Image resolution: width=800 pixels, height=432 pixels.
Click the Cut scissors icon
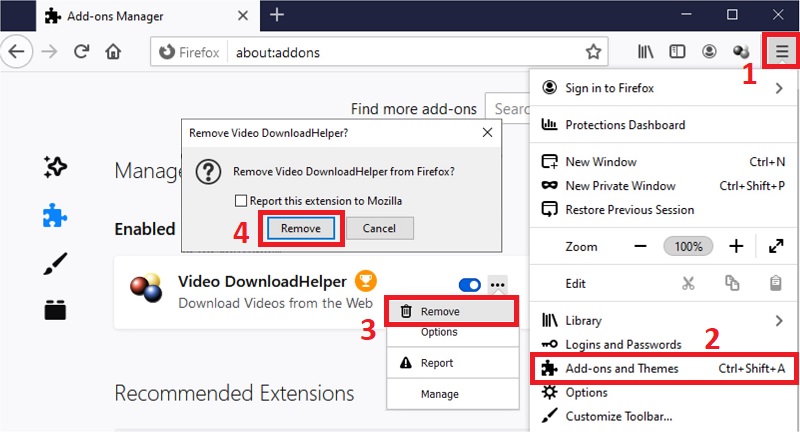click(x=688, y=283)
